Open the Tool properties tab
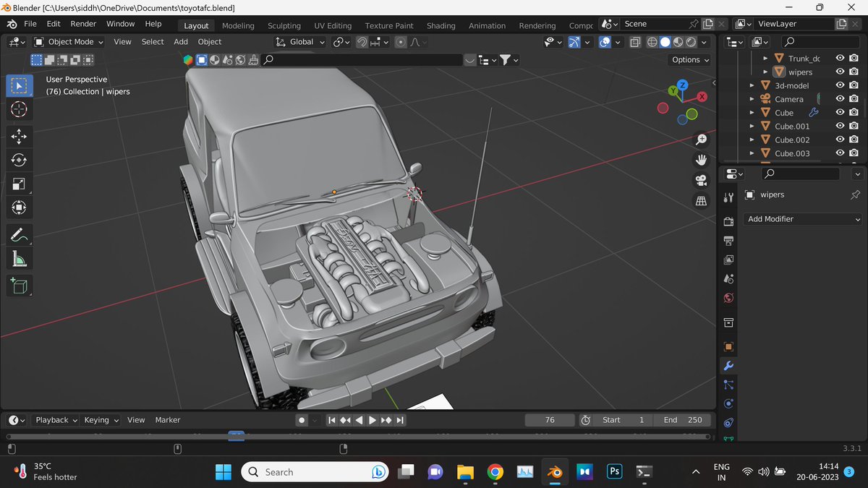 click(728, 197)
